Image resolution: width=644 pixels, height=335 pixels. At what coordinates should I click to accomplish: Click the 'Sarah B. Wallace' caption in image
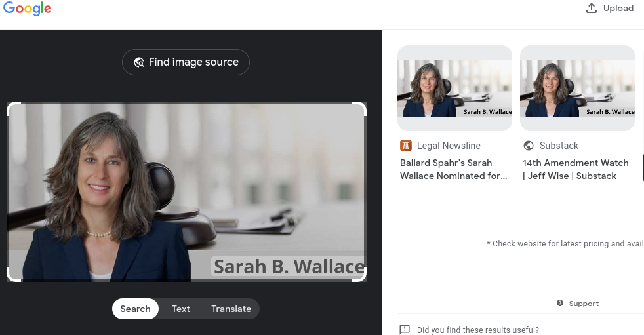(289, 266)
